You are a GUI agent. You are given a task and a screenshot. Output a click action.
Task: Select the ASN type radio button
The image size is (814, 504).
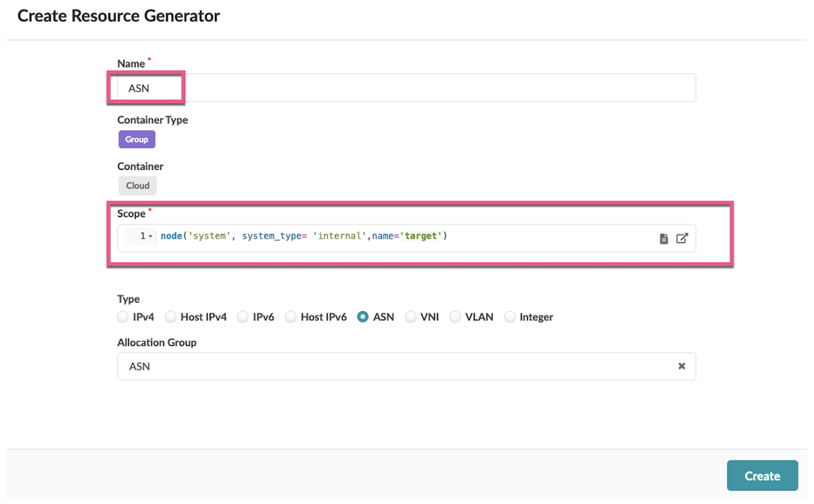click(363, 317)
